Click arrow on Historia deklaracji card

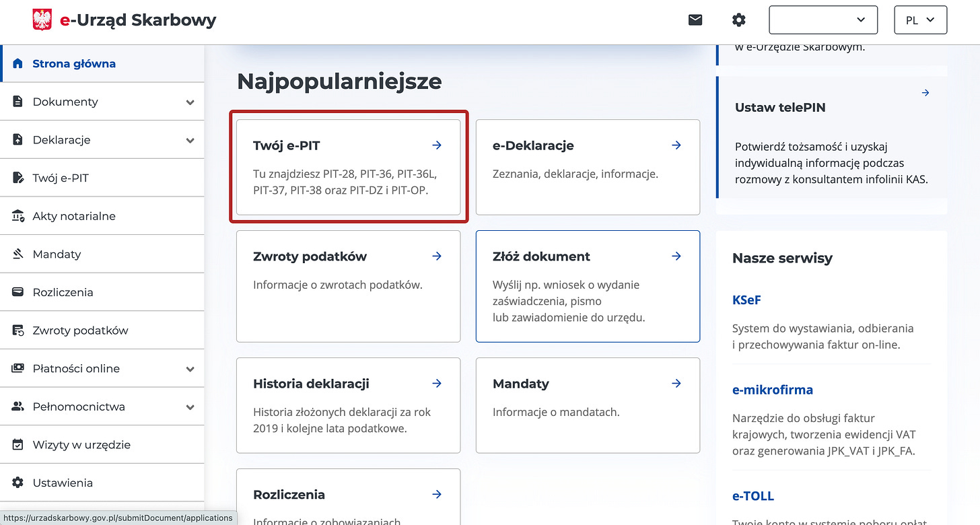coord(437,383)
